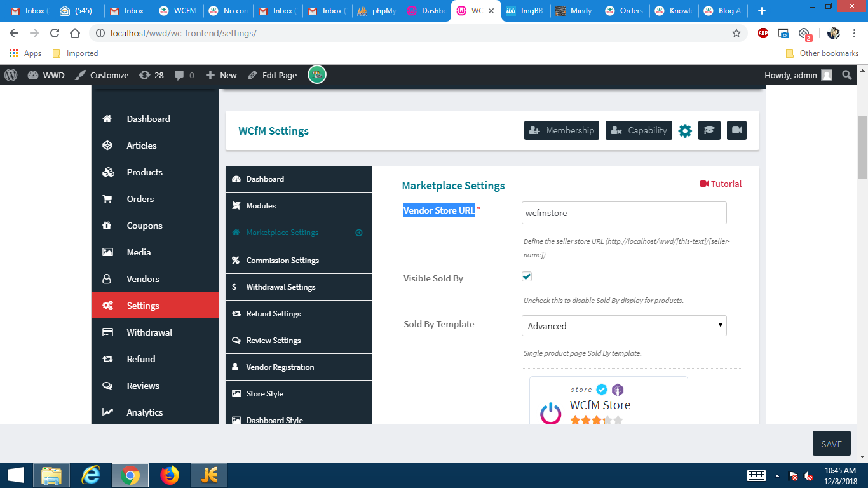The height and width of the screenshot is (488, 868).
Task: Click the Coupons gift icon in sidebar
Action: [x=107, y=226]
